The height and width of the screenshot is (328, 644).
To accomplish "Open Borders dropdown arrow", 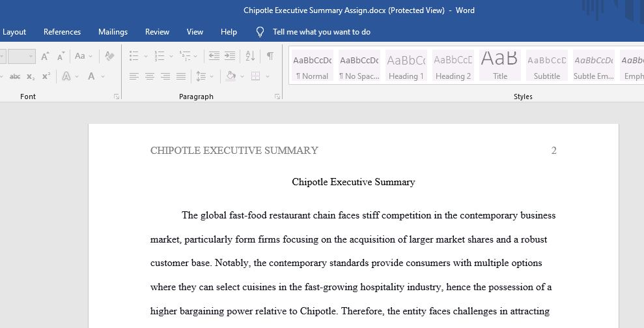I will [268, 76].
